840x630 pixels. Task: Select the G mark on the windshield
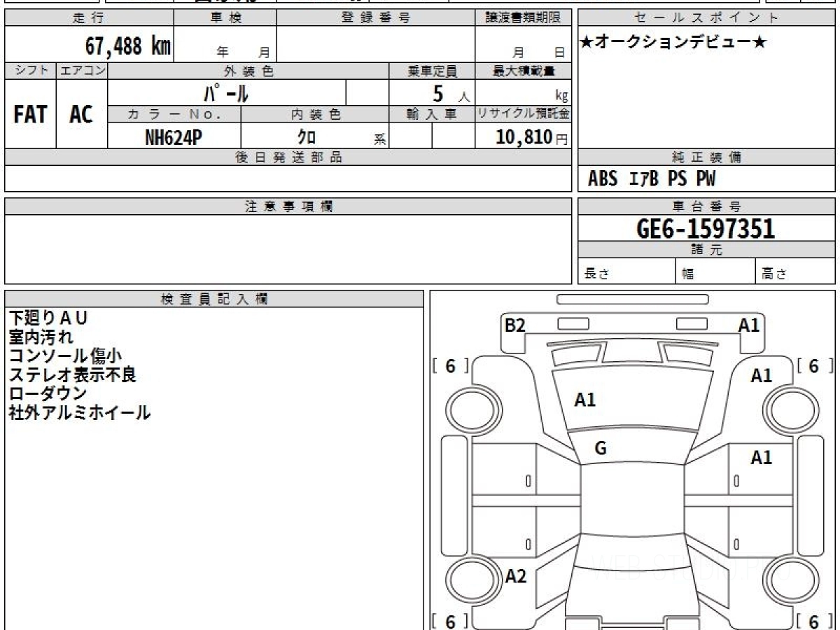[x=601, y=449]
